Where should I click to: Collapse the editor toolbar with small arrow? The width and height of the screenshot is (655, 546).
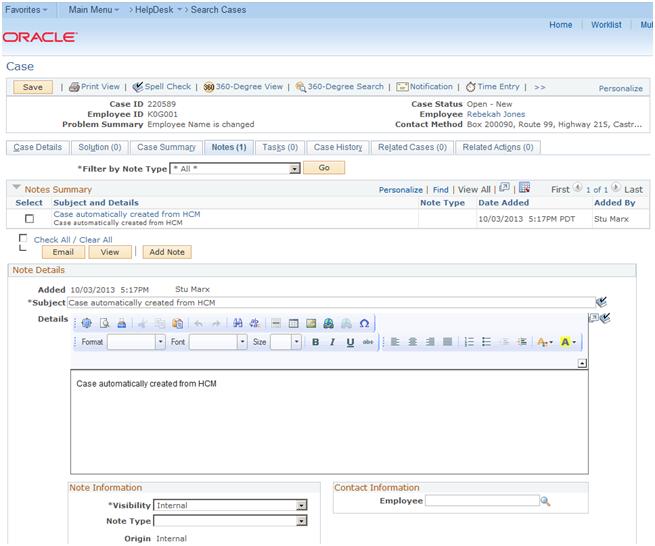582,363
